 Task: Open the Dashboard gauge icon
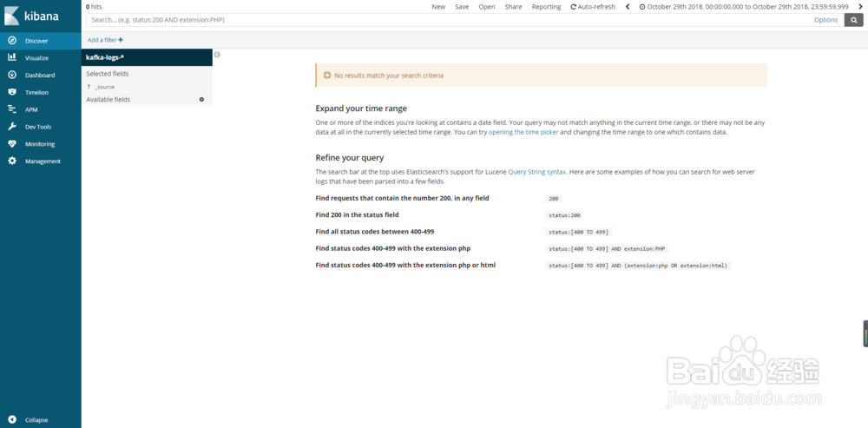pyautogui.click(x=12, y=75)
